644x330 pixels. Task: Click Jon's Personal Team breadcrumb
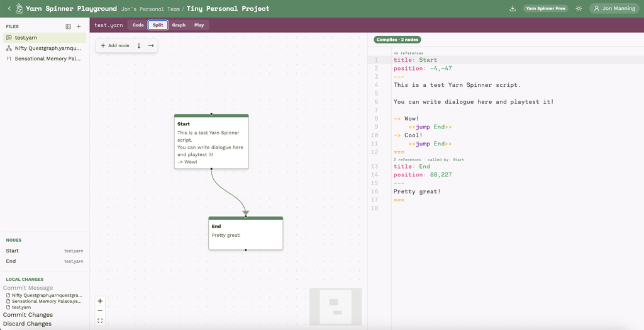(150, 9)
